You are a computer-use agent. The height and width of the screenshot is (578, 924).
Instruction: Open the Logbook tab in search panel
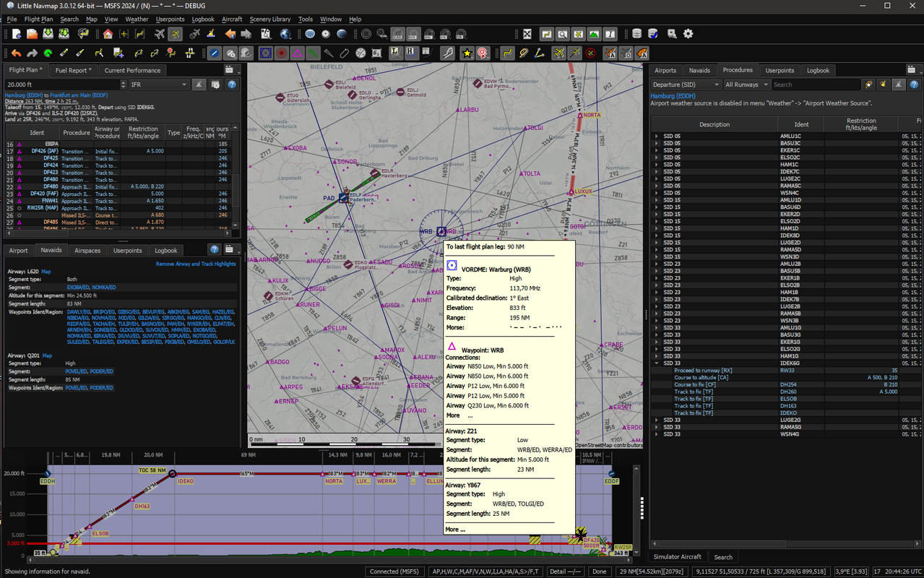click(819, 70)
